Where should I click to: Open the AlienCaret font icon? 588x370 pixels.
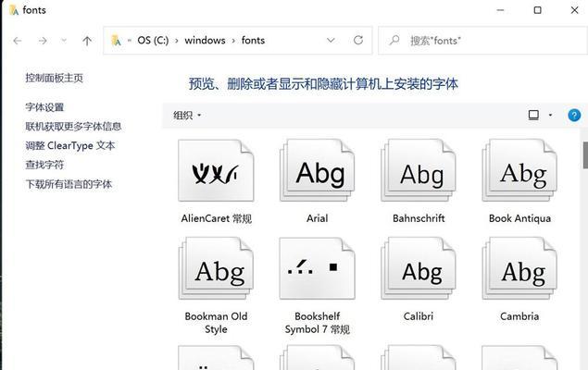[x=216, y=170]
